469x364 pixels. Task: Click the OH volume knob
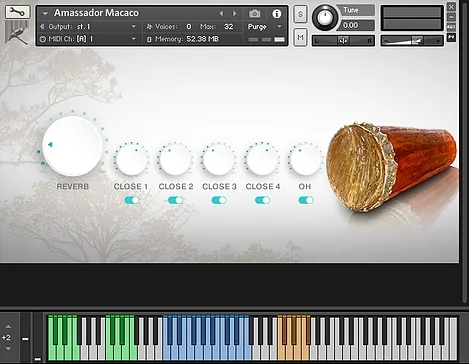pyautogui.click(x=305, y=160)
